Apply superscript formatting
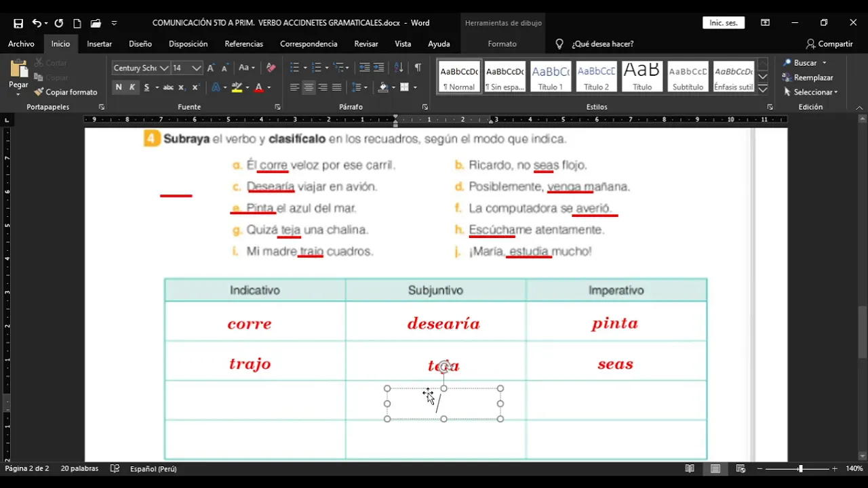Screen dimensions: 868x488 [x=196, y=87]
